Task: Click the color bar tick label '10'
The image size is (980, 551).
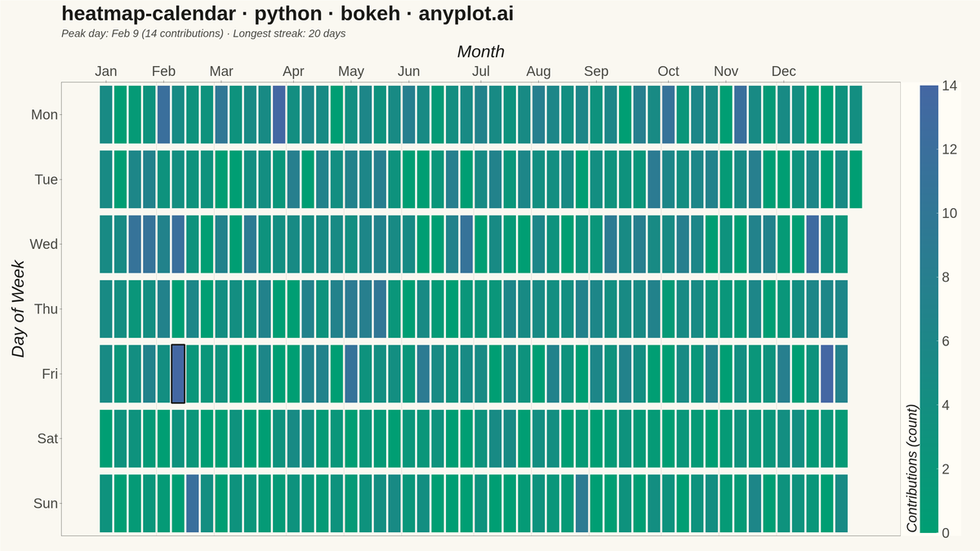Action: (950, 214)
